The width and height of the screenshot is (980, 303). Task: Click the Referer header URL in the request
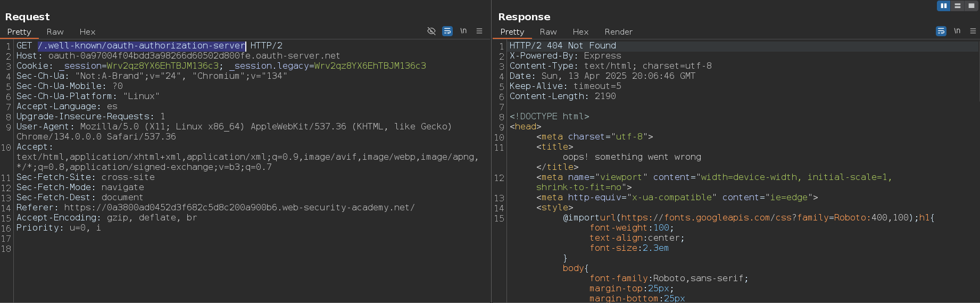pyautogui.click(x=239, y=208)
